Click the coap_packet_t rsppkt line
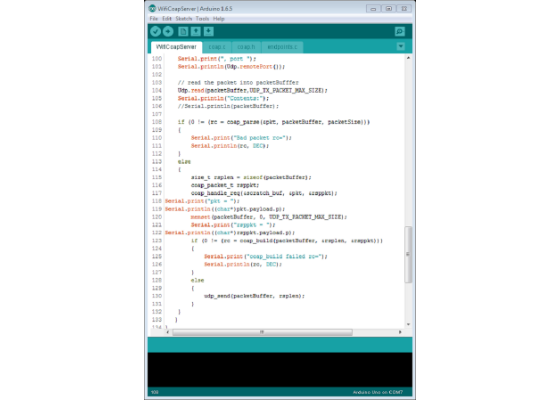The image size is (560, 400). click(x=225, y=185)
